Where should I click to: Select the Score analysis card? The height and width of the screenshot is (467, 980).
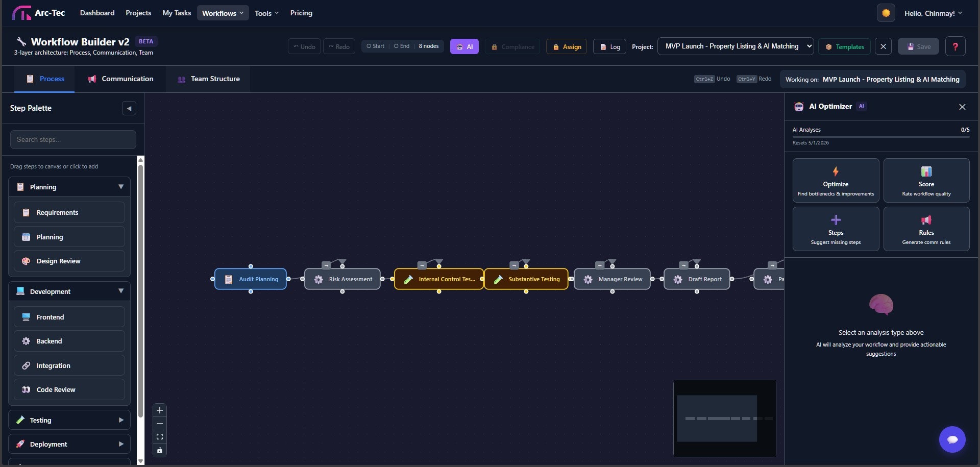point(926,180)
